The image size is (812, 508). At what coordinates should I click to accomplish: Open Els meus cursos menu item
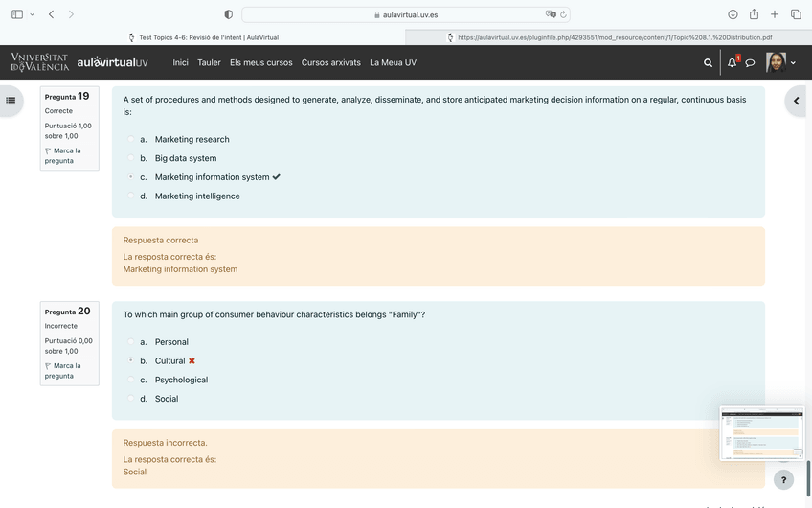pyautogui.click(x=260, y=63)
